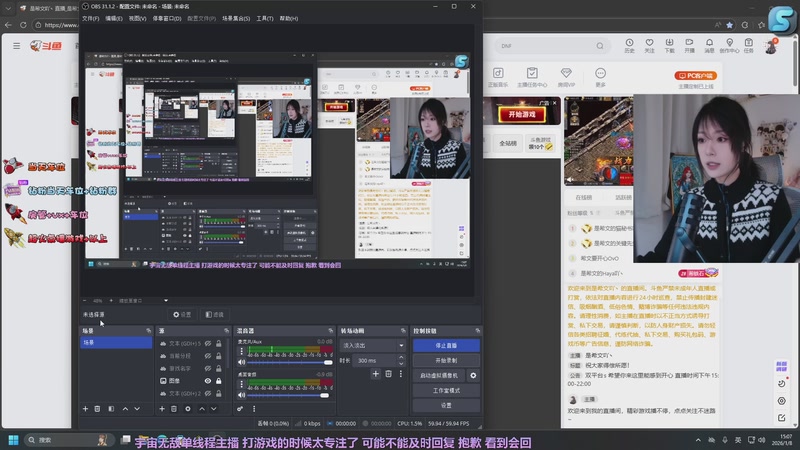800x450 pixels.
Task: Move source down in sources panel
Action: [214, 409]
